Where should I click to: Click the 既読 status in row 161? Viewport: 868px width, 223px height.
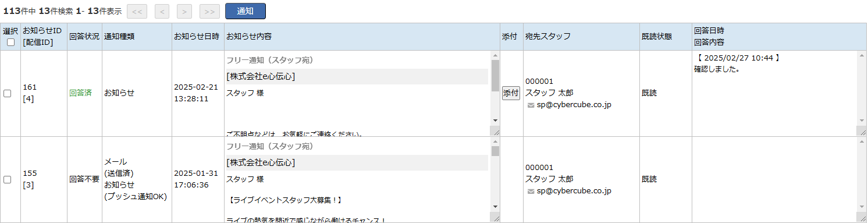(649, 93)
